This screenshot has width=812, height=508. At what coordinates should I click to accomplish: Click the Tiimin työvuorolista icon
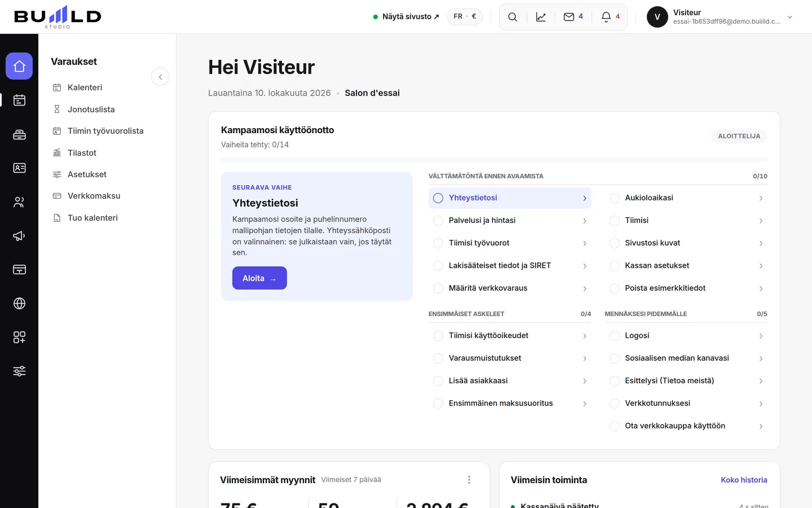tap(57, 131)
